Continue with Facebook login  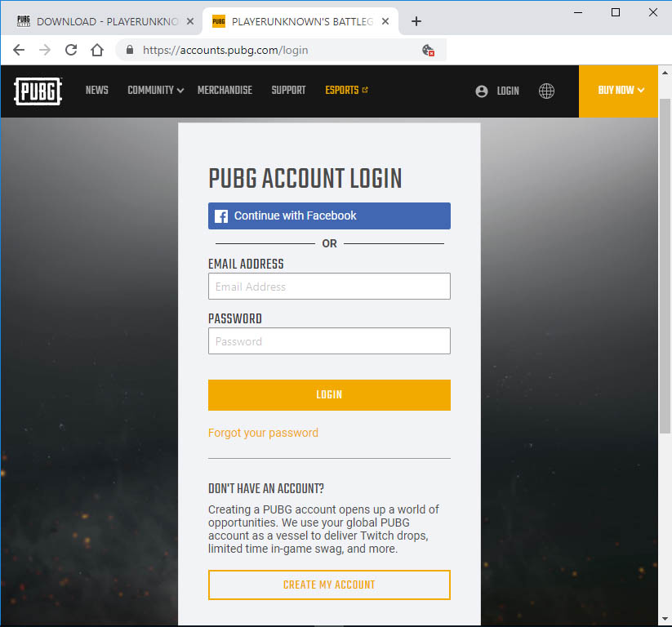point(329,216)
